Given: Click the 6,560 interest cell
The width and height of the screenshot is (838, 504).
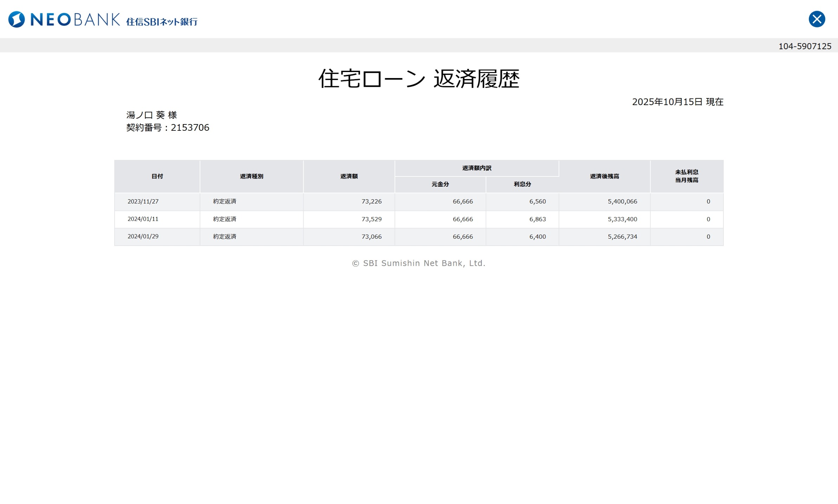Looking at the screenshot, I should [537, 202].
